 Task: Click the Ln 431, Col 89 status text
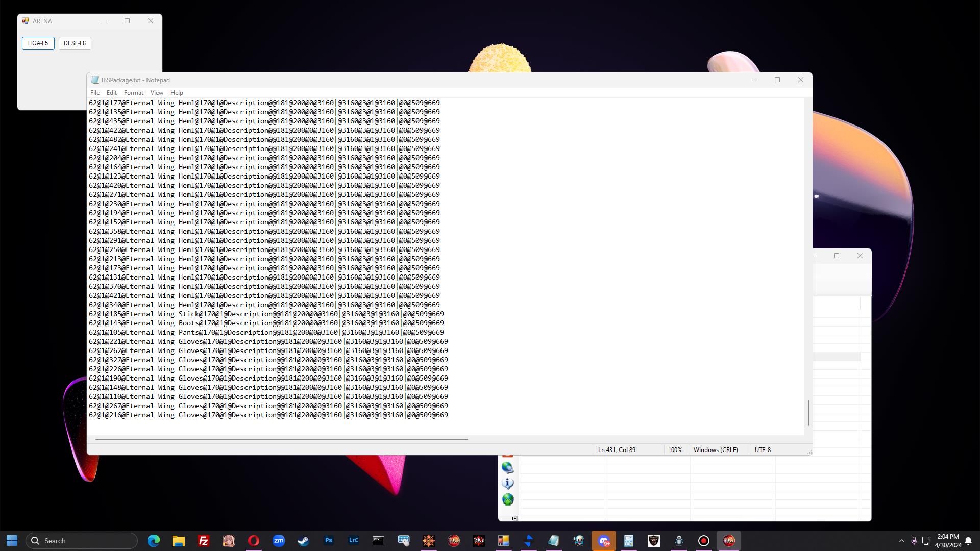pyautogui.click(x=617, y=450)
